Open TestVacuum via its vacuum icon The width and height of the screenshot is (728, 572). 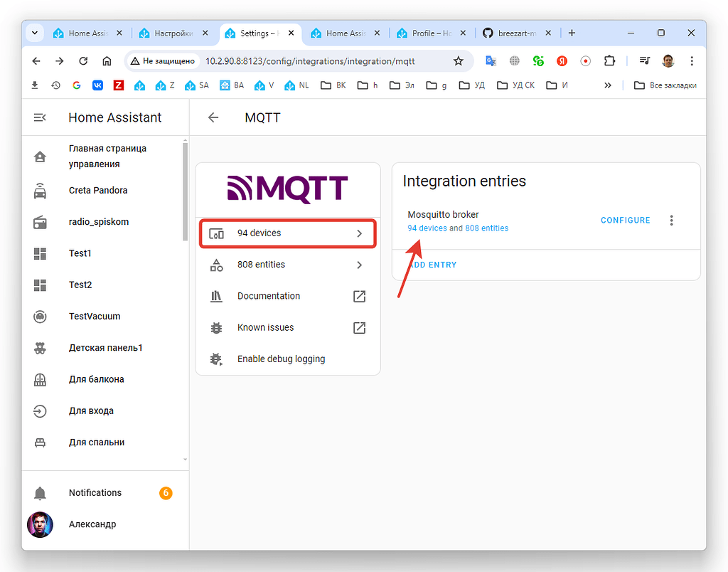click(40, 316)
